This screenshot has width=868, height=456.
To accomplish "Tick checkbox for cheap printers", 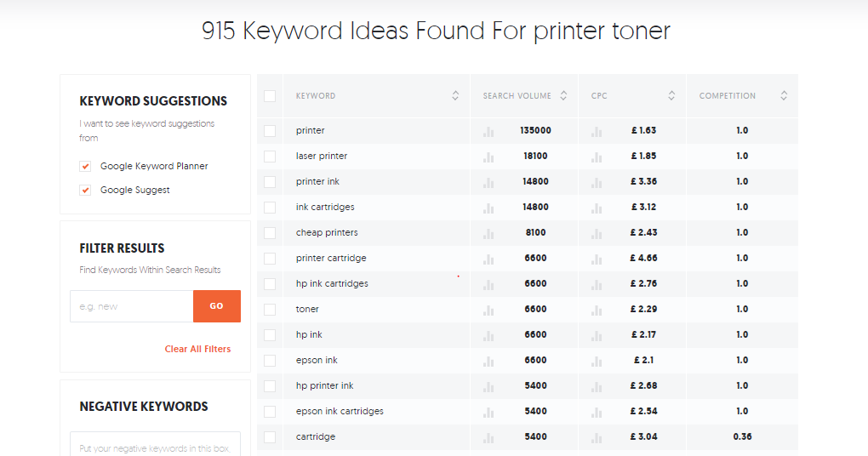I will point(270,232).
